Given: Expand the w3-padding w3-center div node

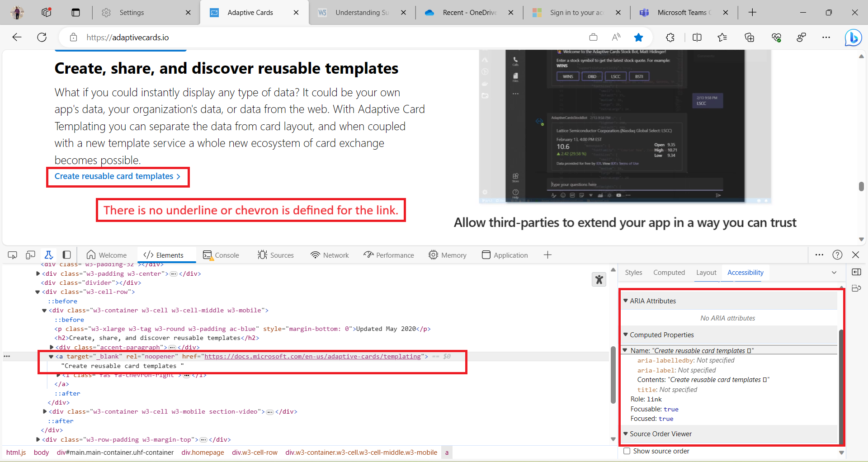Looking at the screenshot, I should 38,273.
